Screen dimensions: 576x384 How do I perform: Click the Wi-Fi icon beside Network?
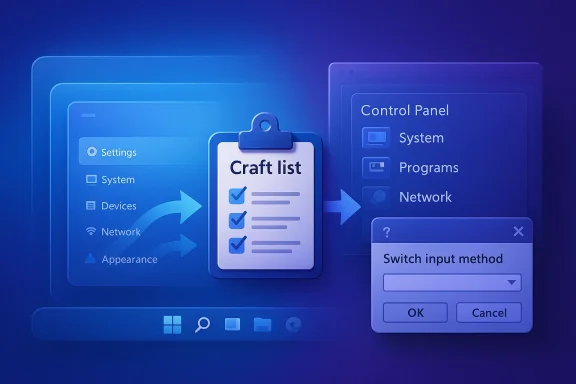(91, 231)
